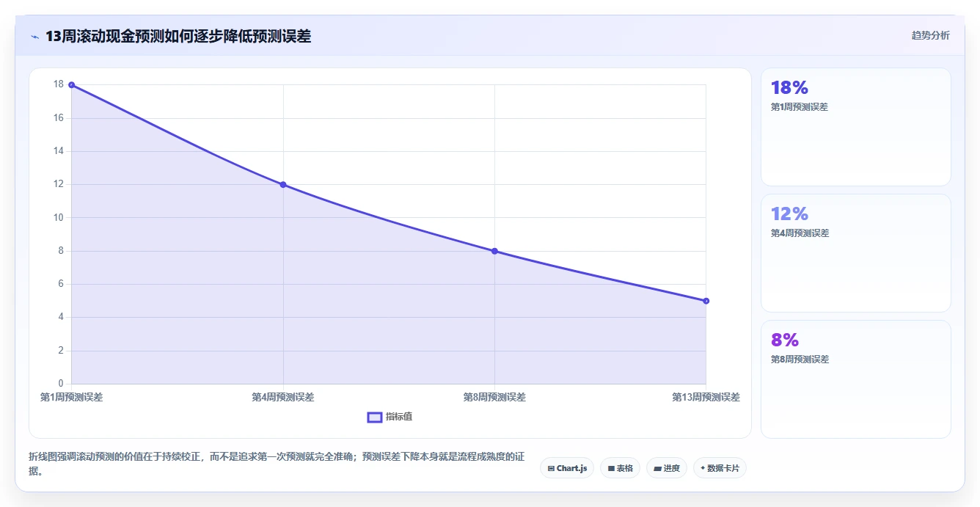This screenshot has height=507, width=980.
Task: Click the 第4周预测误差 card caption
Action: [x=800, y=233]
